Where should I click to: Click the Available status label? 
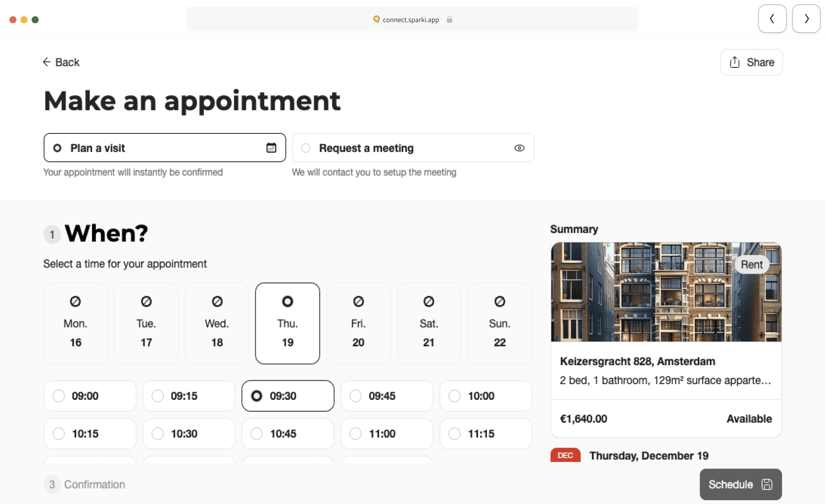point(749,418)
